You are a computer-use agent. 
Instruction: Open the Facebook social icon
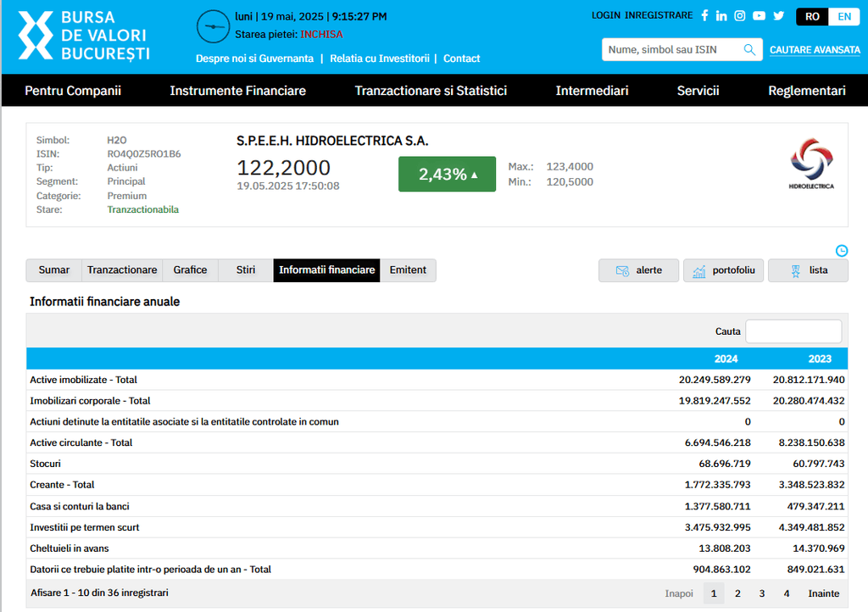pyautogui.click(x=704, y=15)
